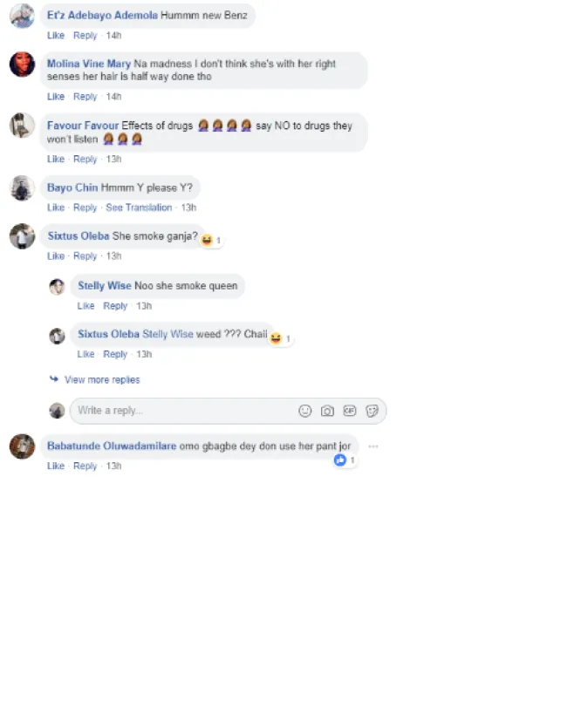This screenshot has height=715, width=588.
Task: Open the Stelly Wise mention in Sixtus's reply
Action: (x=168, y=334)
